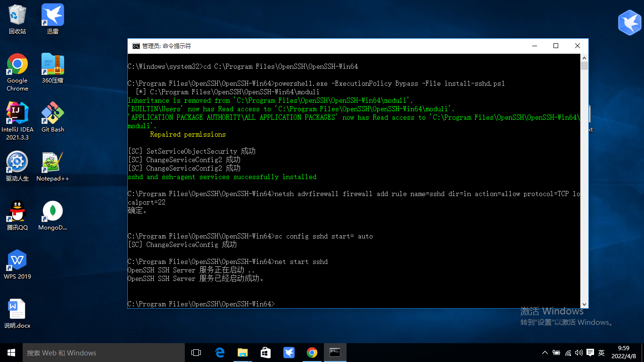Click the 'sc config sshd start= auto' line

pos(250,236)
